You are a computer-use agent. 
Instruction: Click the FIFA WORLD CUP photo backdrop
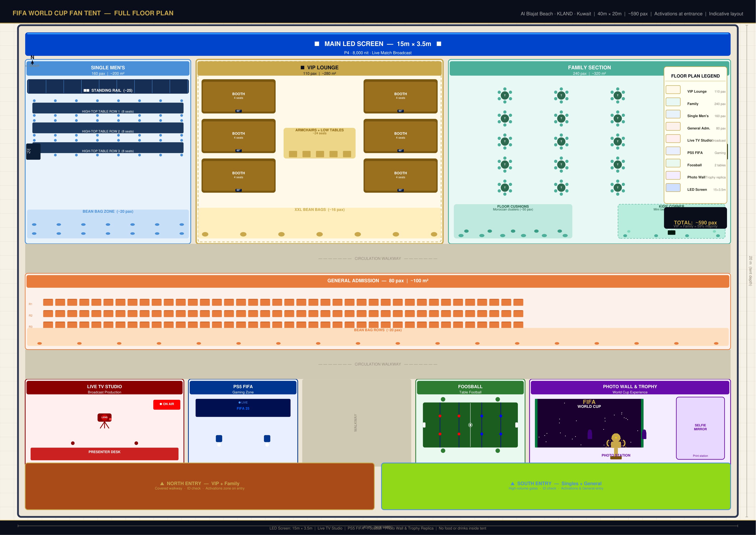[589, 423]
